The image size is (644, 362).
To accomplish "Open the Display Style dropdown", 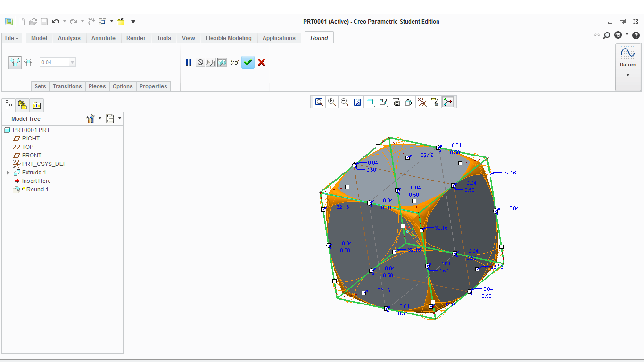I will [371, 102].
